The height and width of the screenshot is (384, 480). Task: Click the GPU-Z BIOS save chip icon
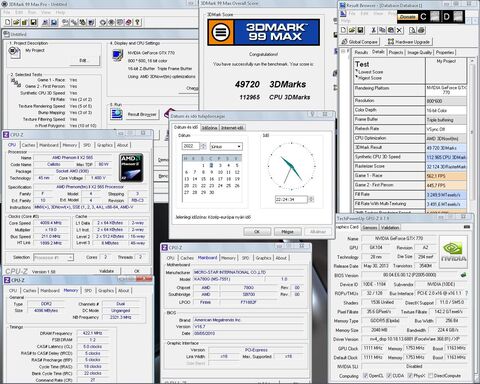pos(463,275)
